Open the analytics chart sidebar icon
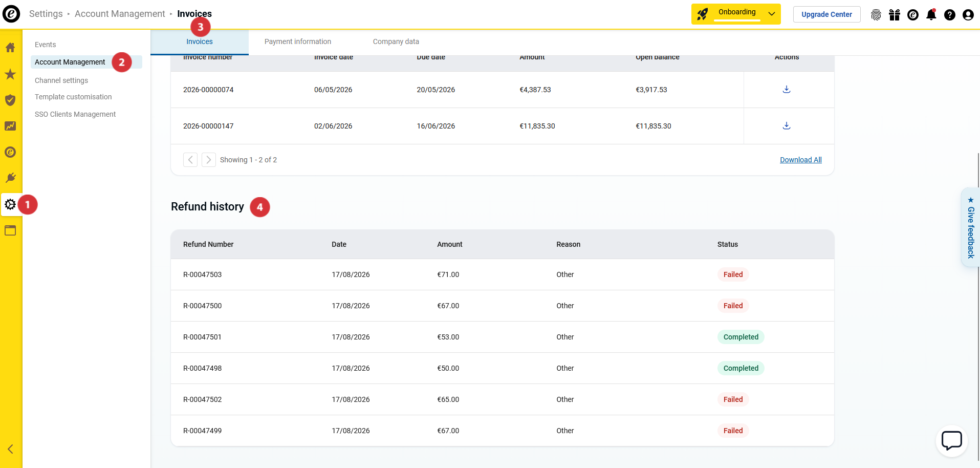980x468 pixels. click(x=10, y=126)
